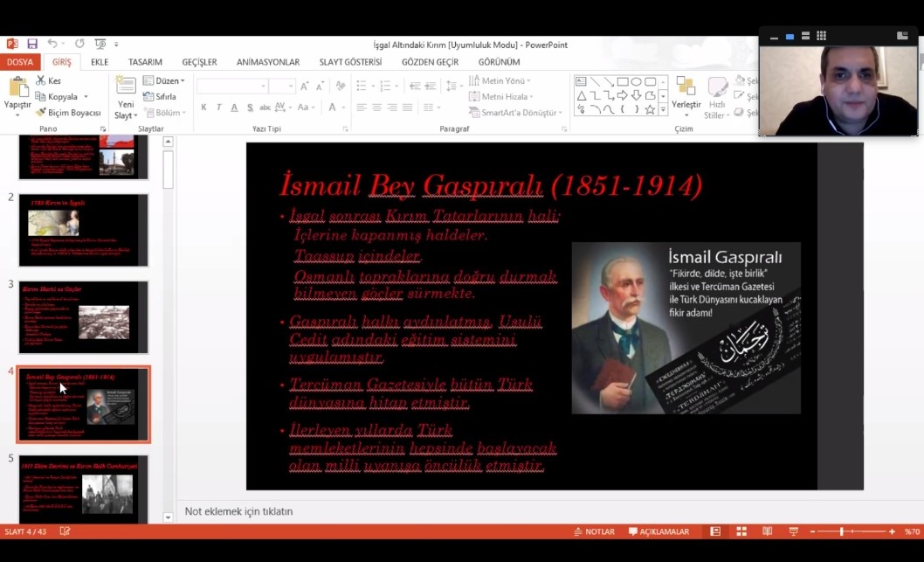Start slideshow from status bar icon
This screenshot has width=924, height=562.
[794, 531]
